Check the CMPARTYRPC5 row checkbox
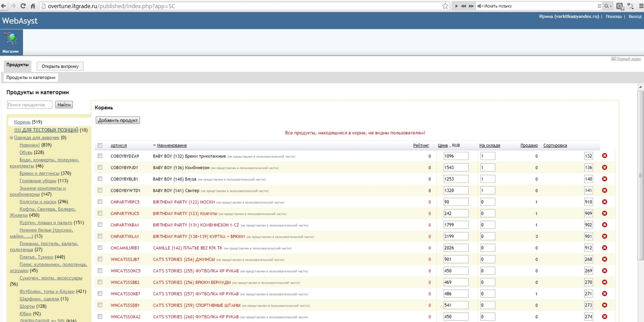This screenshot has width=644, height=322. point(100,202)
